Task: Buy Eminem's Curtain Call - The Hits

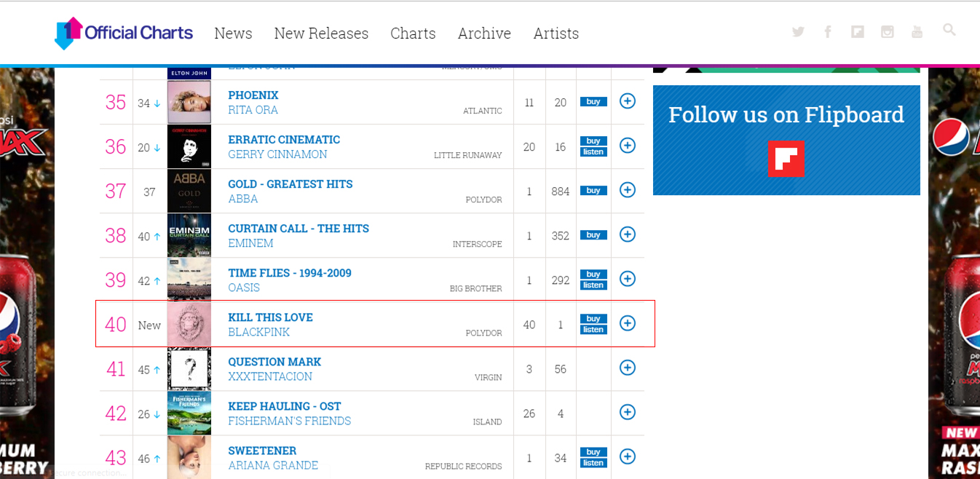Action: (x=593, y=235)
